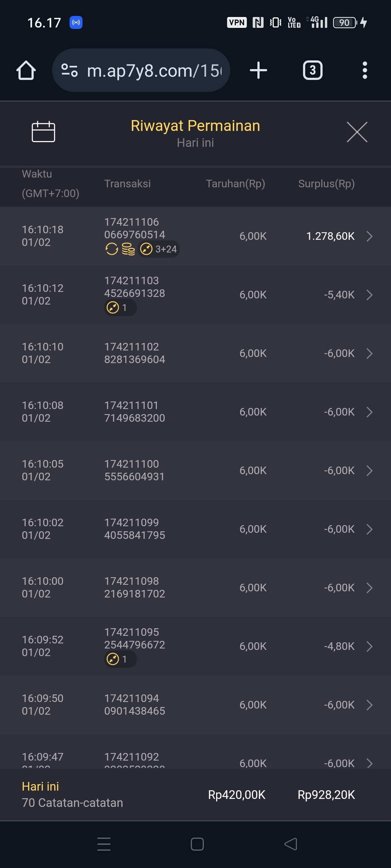Expand the 16:10:12 transaction chevron
Image resolution: width=391 pixels, height=868 pixels.
point(369,295)
